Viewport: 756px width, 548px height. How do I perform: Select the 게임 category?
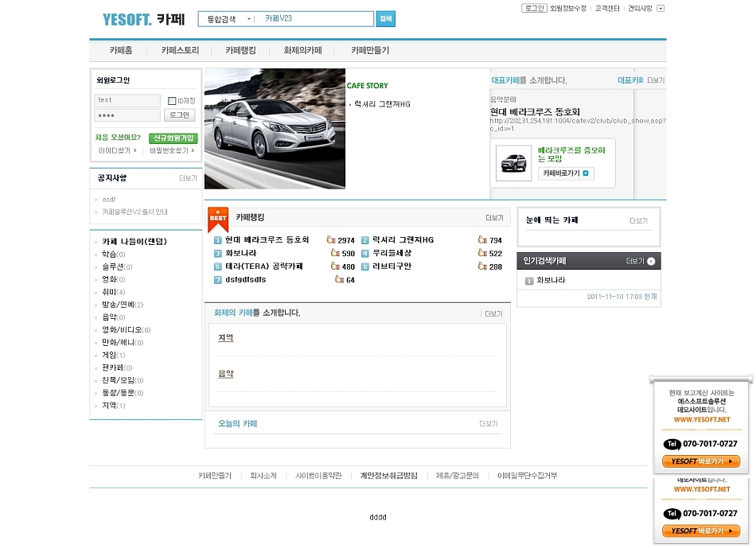pos(113,356)
